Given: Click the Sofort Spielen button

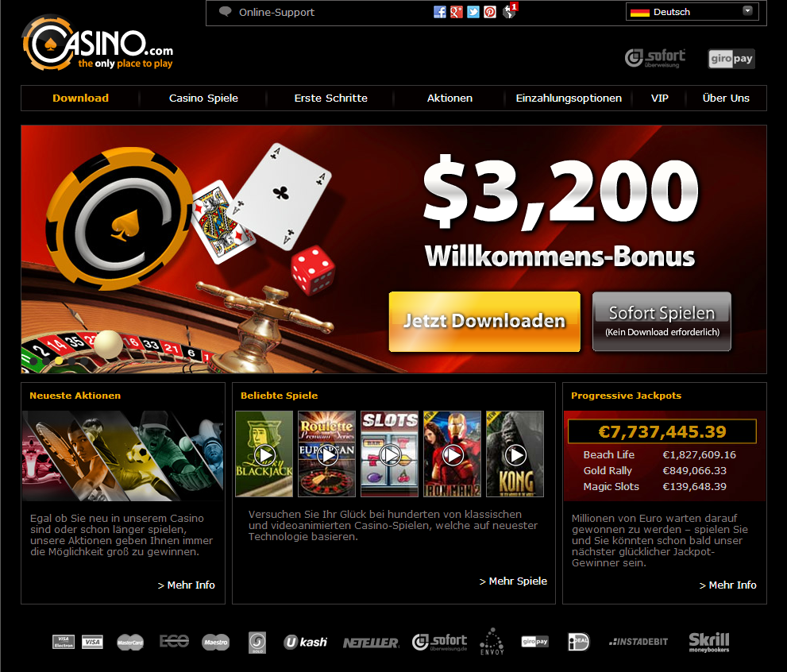Looking at the screenshot, I should pos(662,321).
